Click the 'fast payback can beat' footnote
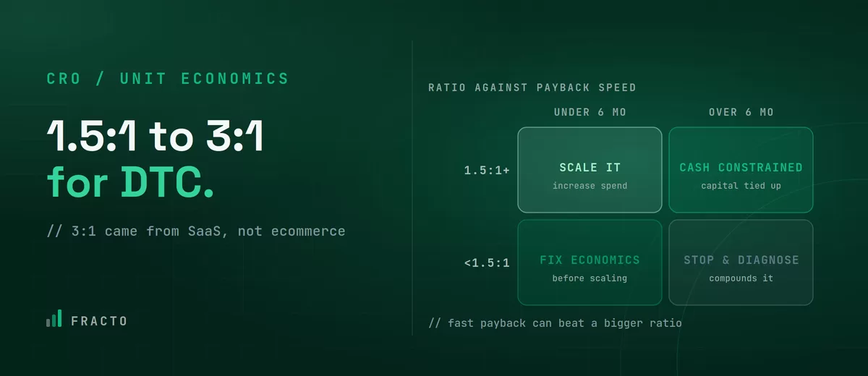 click(555, 322)
